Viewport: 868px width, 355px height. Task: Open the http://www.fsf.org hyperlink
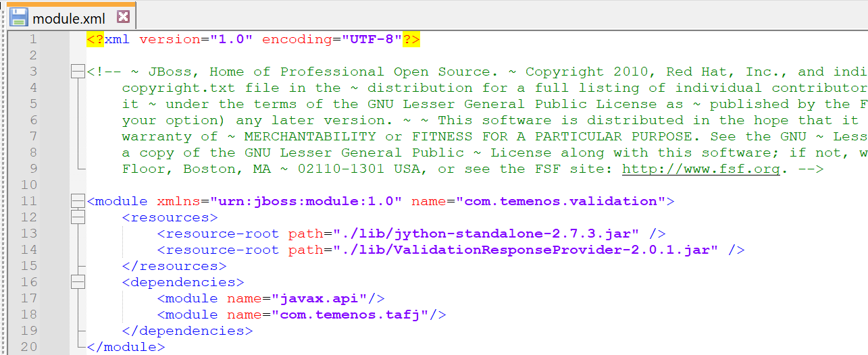click(x=700, y=169)
